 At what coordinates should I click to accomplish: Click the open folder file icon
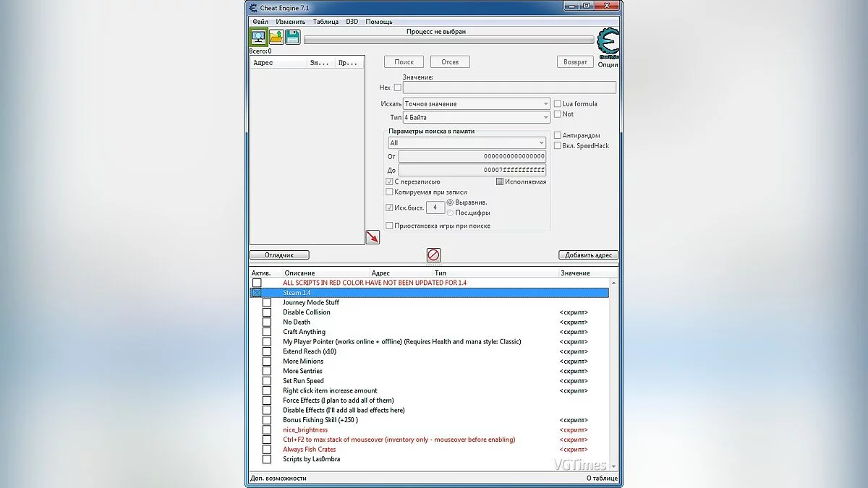[x=276, y=37]
